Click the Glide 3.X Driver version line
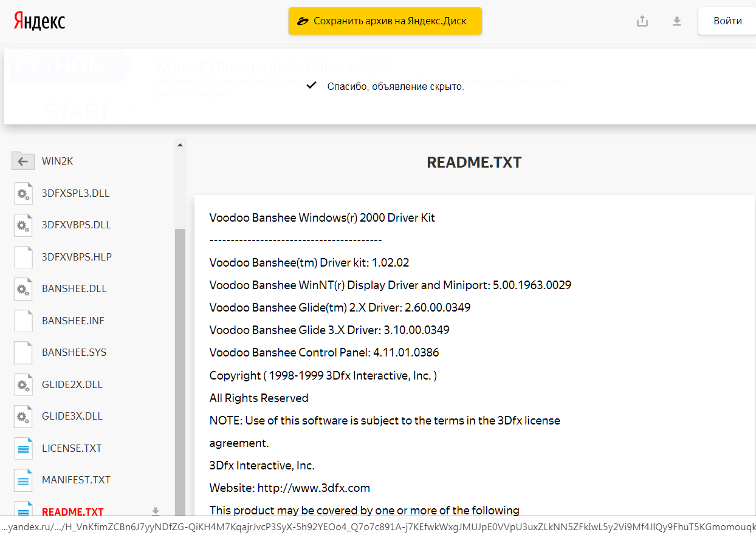 pyautogui.click(x=329, y=330)
